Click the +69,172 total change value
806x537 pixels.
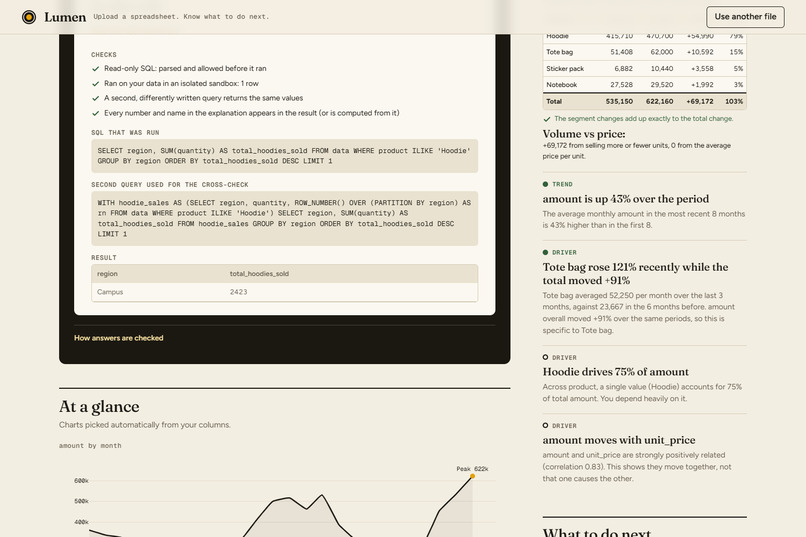pos(700,101)
